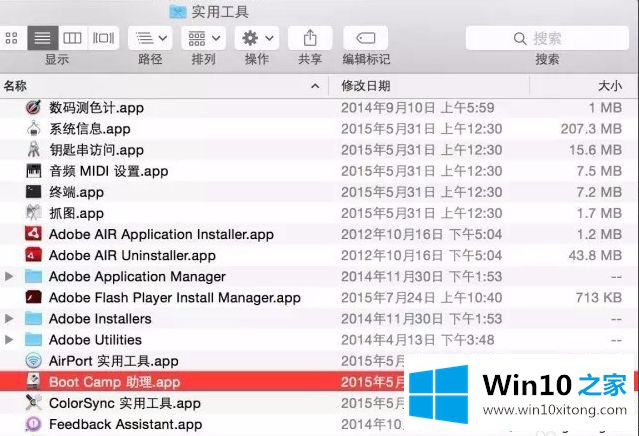Click Adobe Application Manager folder name
This screenshot has width=639, height=436.
click(x=137, y=277)
